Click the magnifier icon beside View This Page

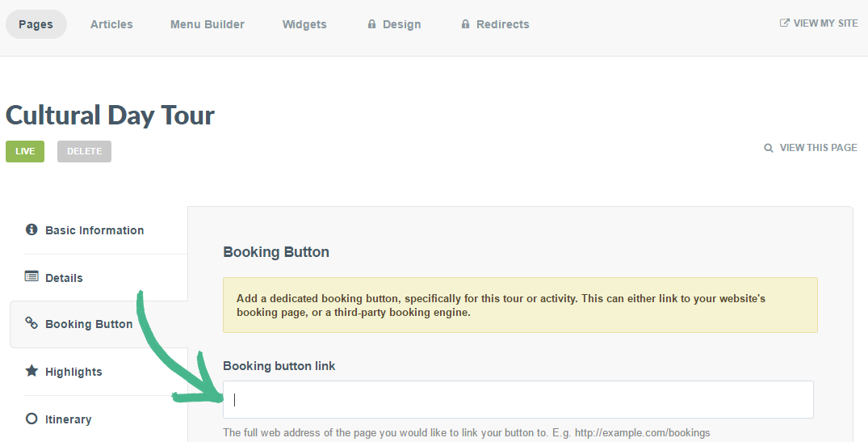tap(769, 148)
